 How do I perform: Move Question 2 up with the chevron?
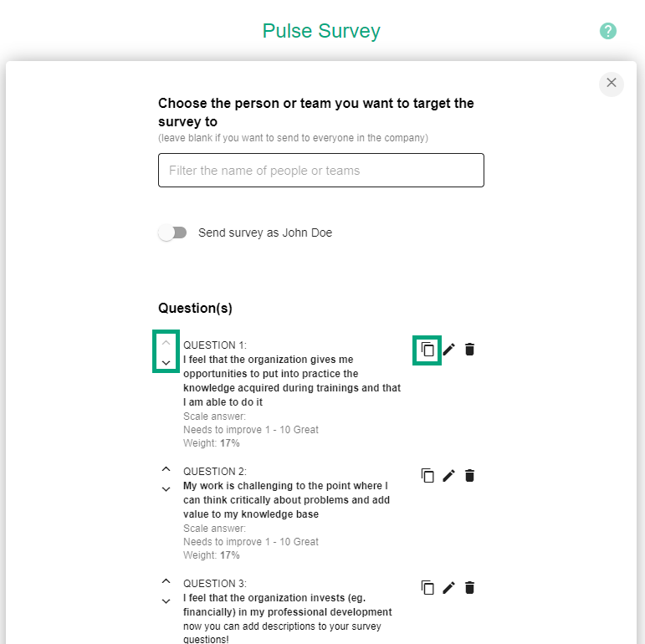click(166, 469)
